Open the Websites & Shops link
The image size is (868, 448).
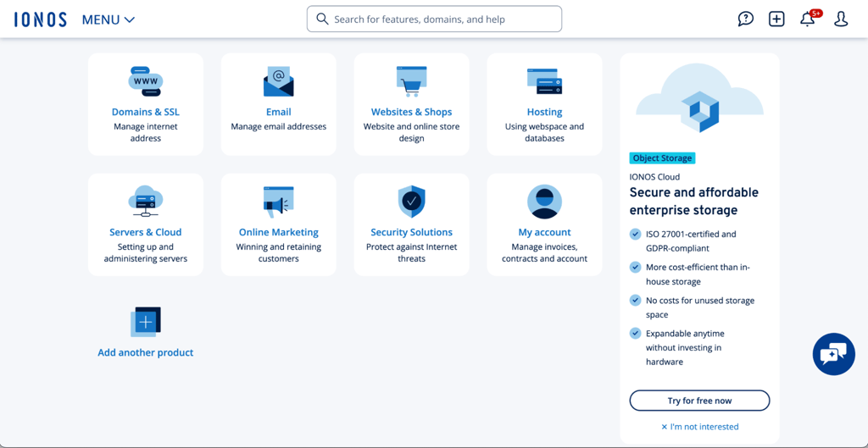[x=411, y=112]
